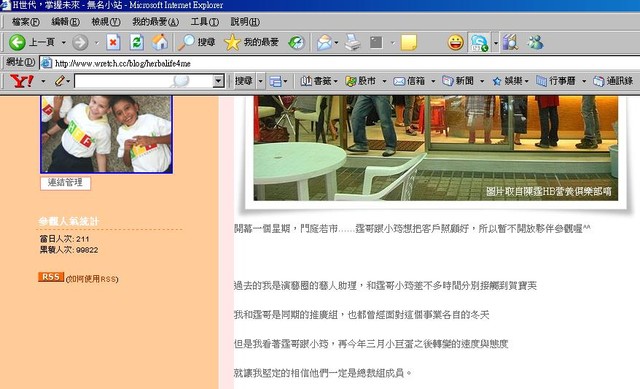Click the pencil icon on Yahoo toolbar

click(x=60, y=81)
